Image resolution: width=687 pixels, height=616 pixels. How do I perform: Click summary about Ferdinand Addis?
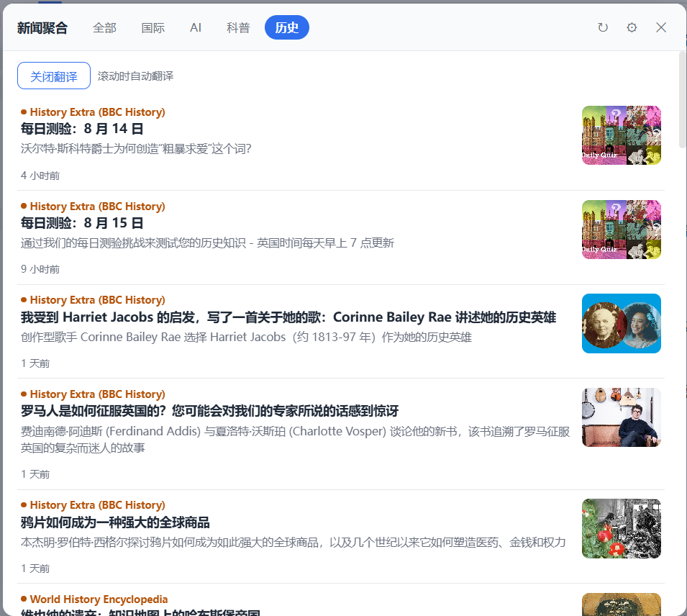pyautogui.click(x=296, y=439)
